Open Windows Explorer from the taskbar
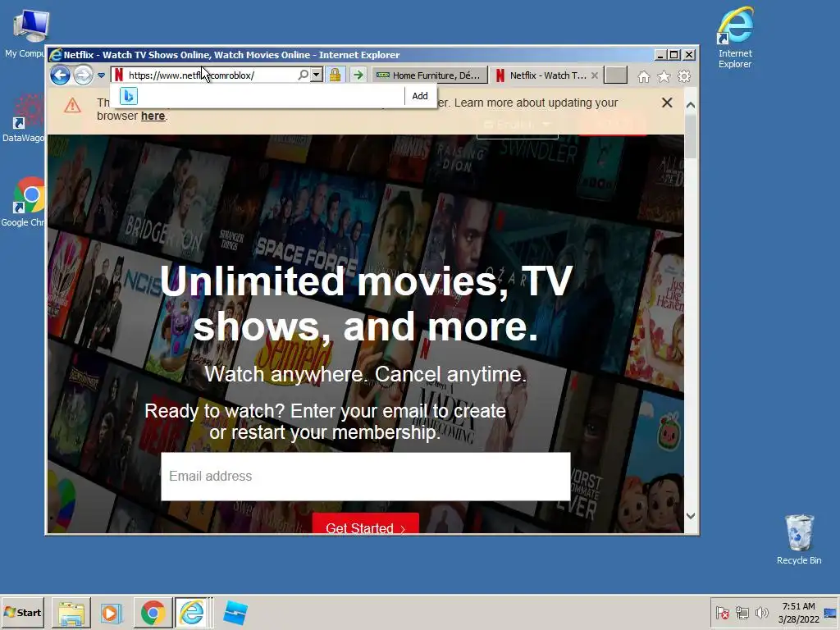The height and width of the screenshot is (630, 840). [71, 612]
